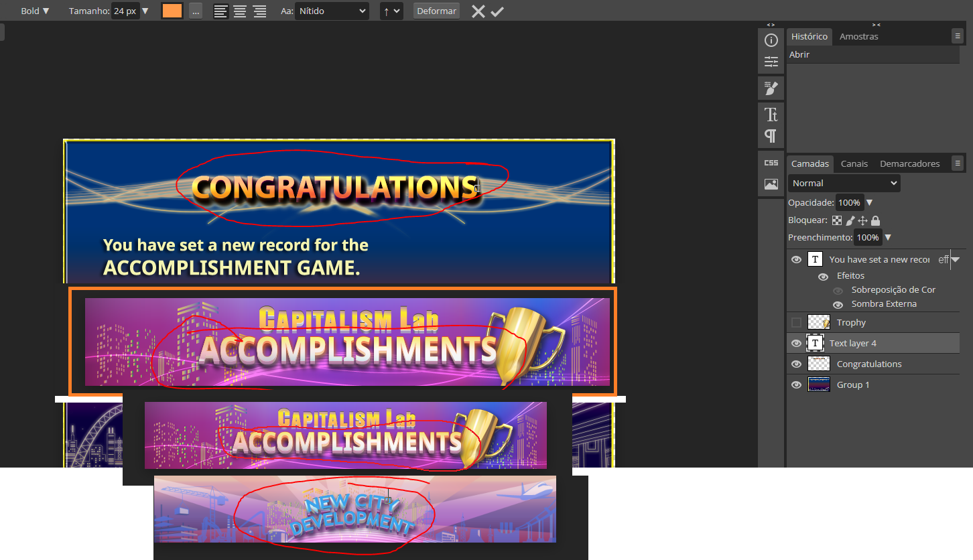Expand the side panel column (<>)

[771, 25]
